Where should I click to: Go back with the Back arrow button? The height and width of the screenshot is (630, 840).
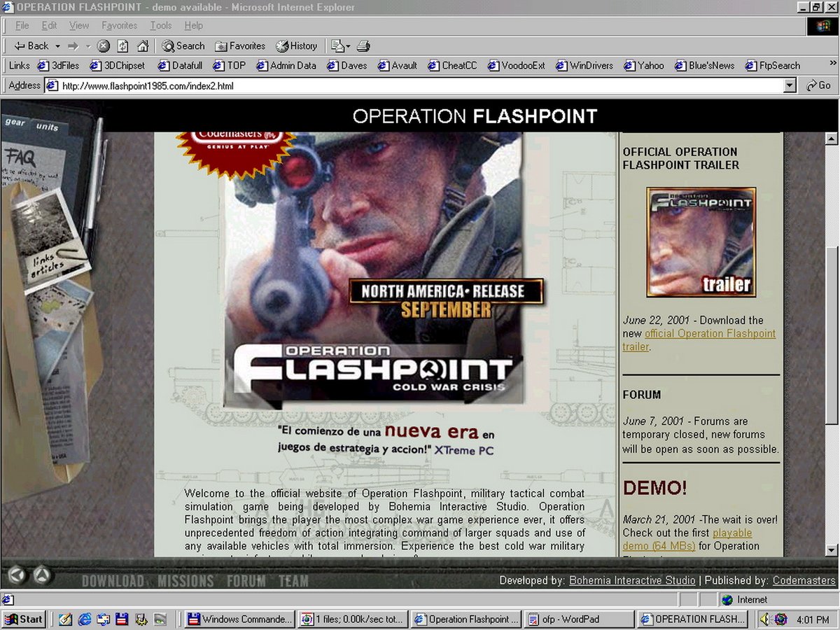click(31, 46)
